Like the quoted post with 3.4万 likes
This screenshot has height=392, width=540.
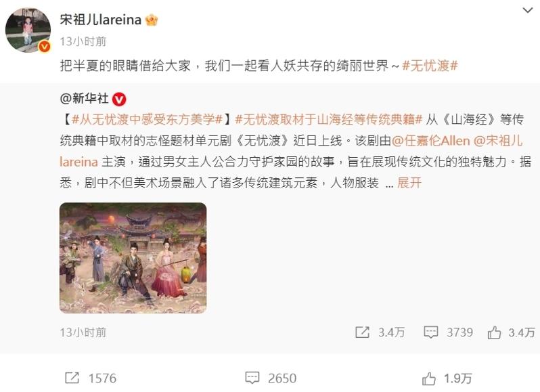point(494,332)
